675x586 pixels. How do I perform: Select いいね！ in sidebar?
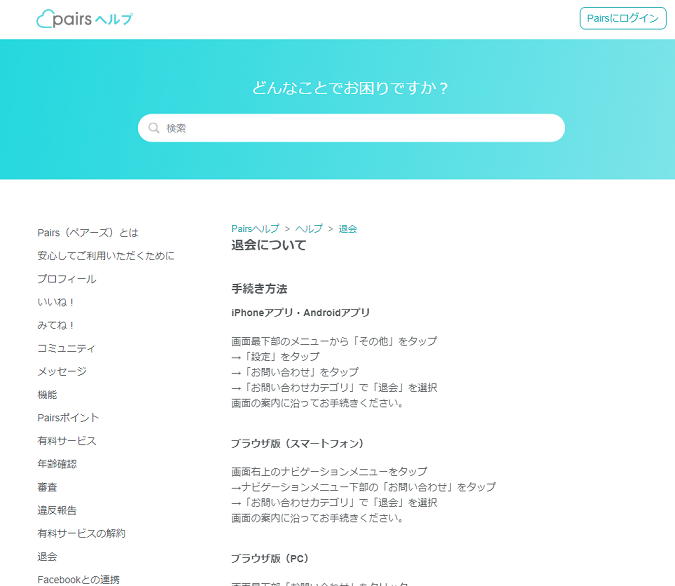[x=56, y=302]
